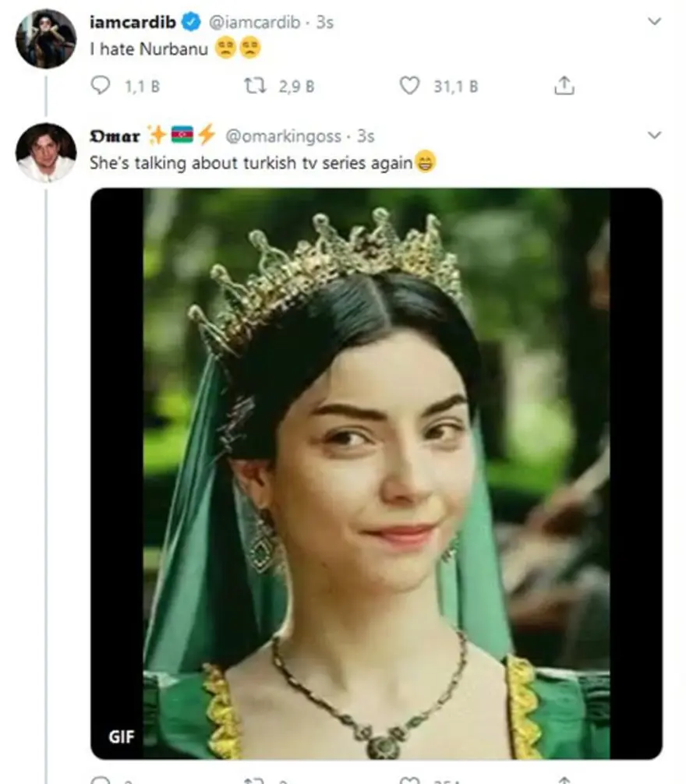
Task: Open the @iamcardib handle link
Action: 254,23
